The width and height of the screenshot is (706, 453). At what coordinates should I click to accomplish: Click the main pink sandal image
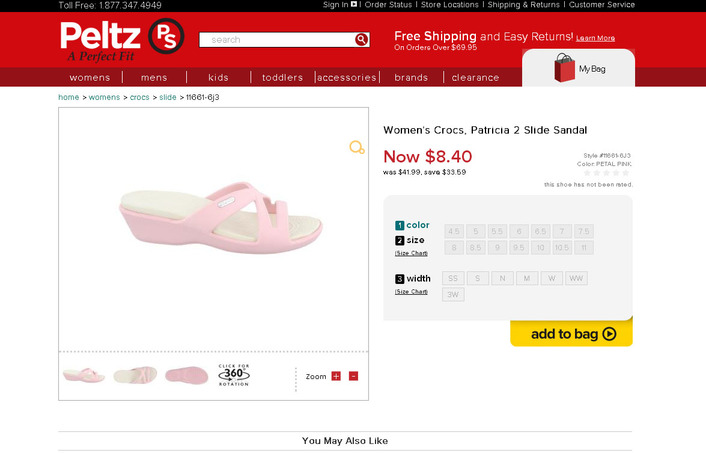click(221, 218)
